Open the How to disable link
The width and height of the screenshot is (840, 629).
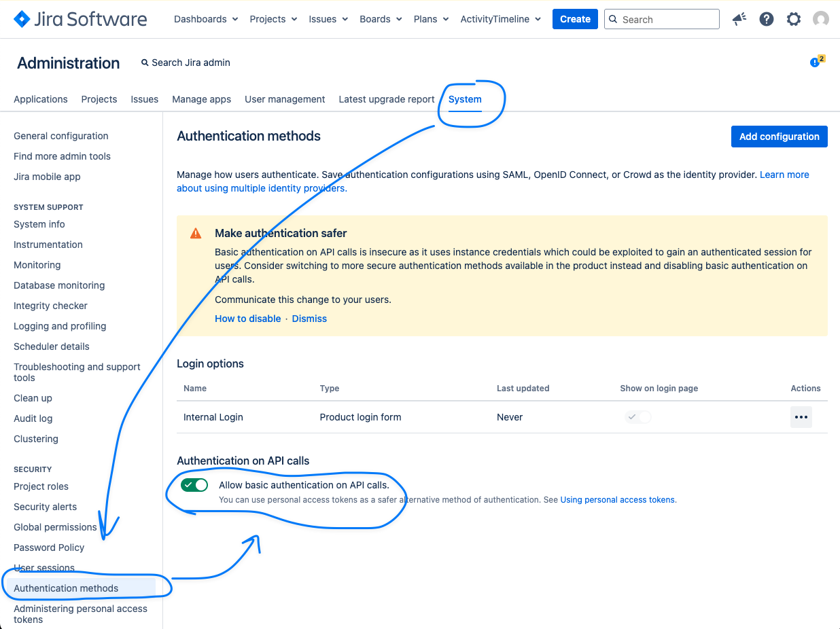click(x=247, y=319)
